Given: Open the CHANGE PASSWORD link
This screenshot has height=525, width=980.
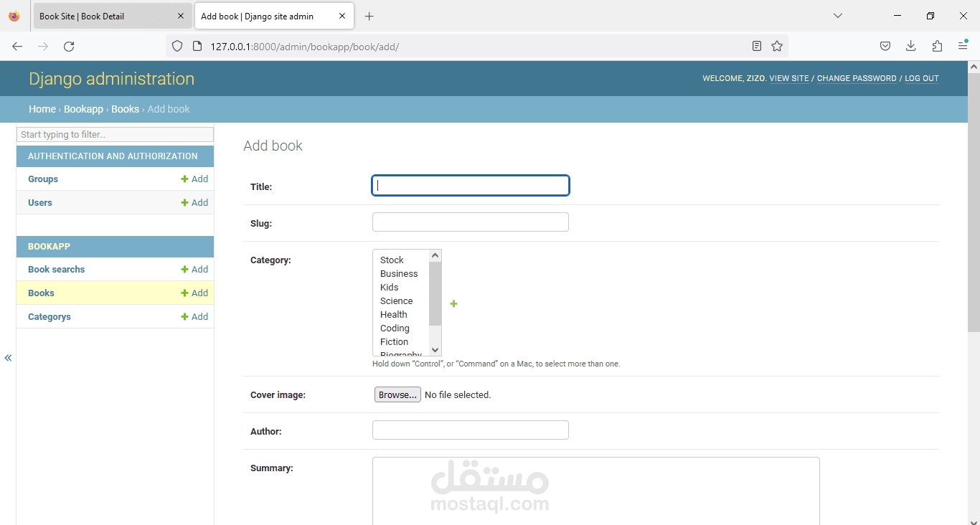Looking at the screenshot, I should [857, 79].
